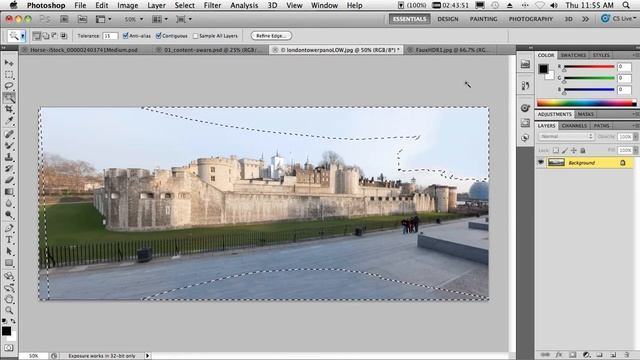Viewport: 640px width, 360px height.
Task: Toggle Lock all in Layers panel
Action: click(583, 151)
